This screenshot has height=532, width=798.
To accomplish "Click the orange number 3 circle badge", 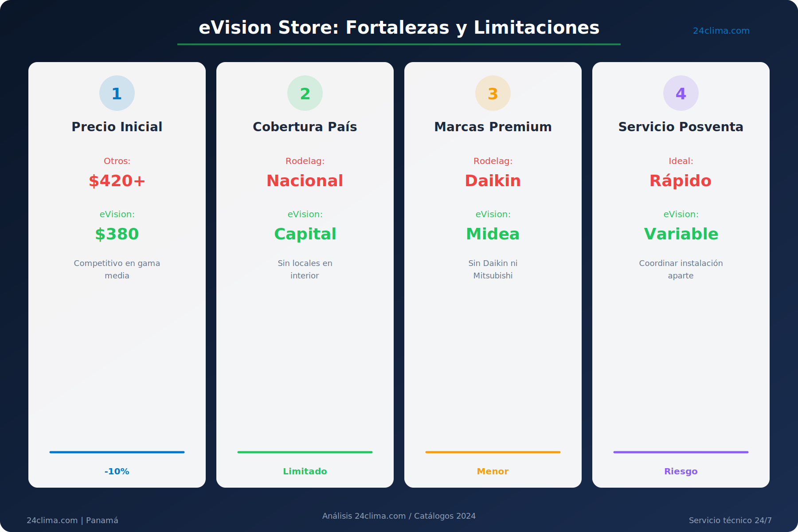I will coord(493,93).
